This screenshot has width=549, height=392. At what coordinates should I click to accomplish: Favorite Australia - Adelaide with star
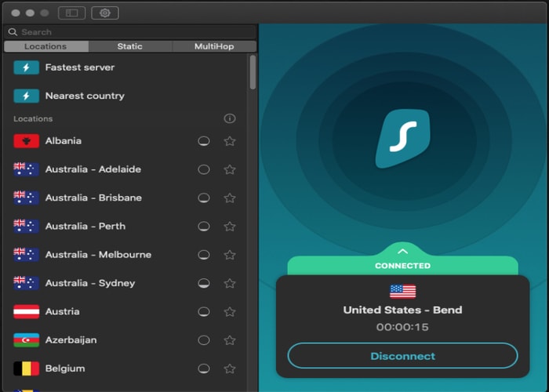click(230, 169)
